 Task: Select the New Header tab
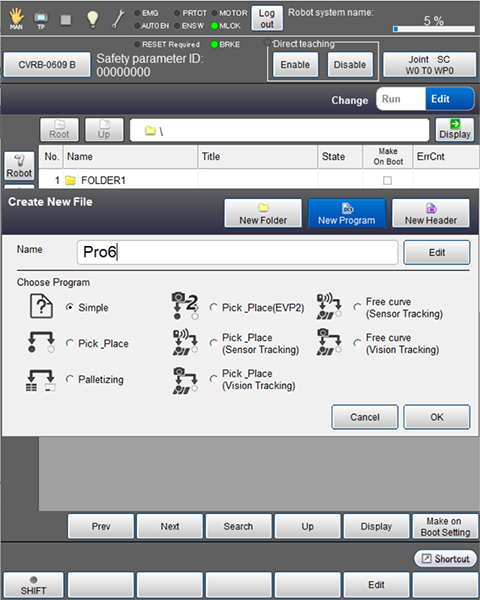pos(431,213)
